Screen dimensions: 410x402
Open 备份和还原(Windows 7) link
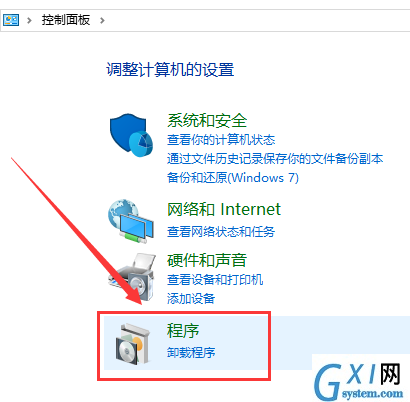point(233,178)
